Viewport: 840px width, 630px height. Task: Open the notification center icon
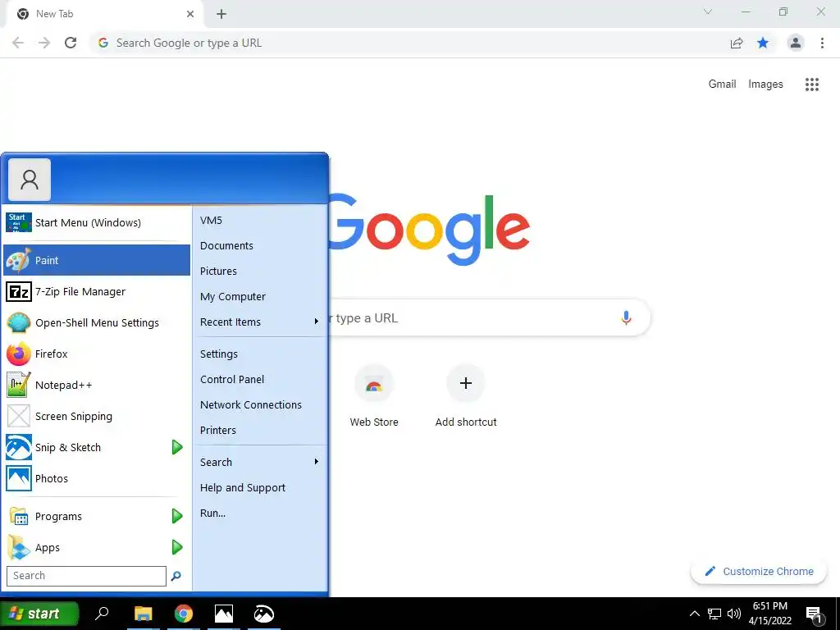[x=813, y=614]
